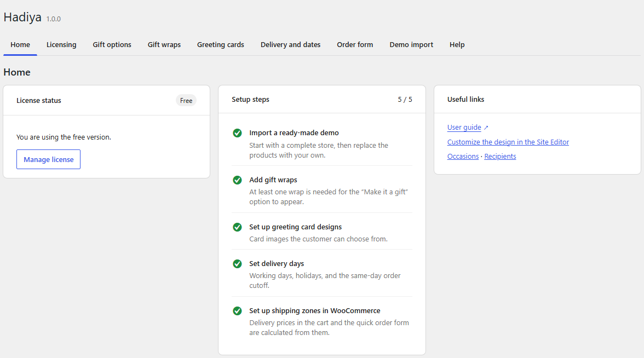644x358 pixels.
Task: Click the Useful links card heading
Action: pyautogui.click(x=465, y=100)
